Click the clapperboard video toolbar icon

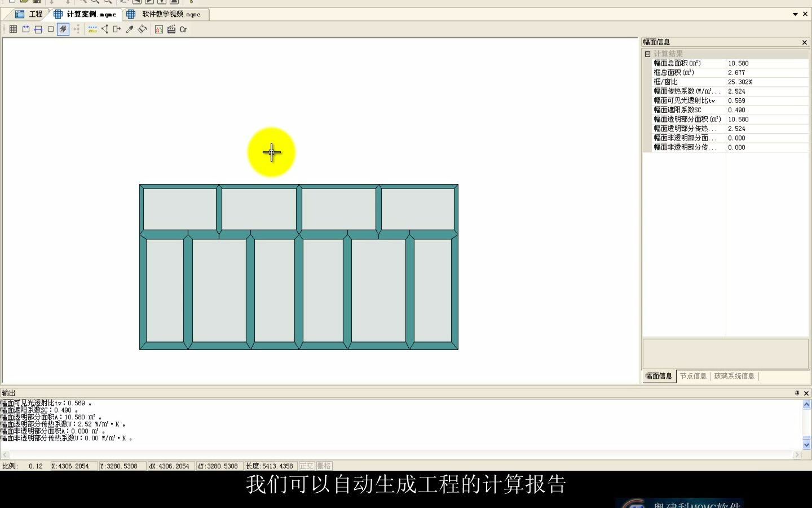(171, 29)
